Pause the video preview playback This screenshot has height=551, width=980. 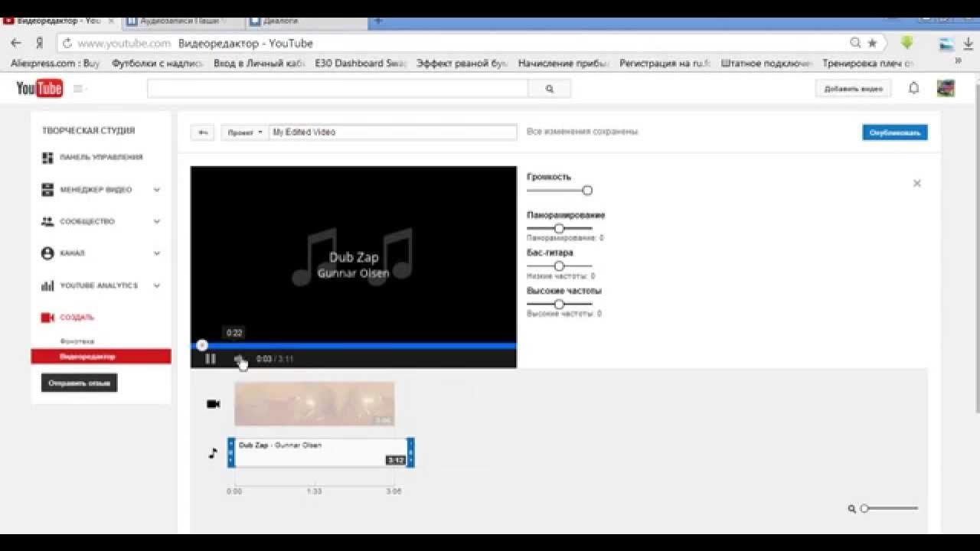pyautogui.click(x=211, y=359)
